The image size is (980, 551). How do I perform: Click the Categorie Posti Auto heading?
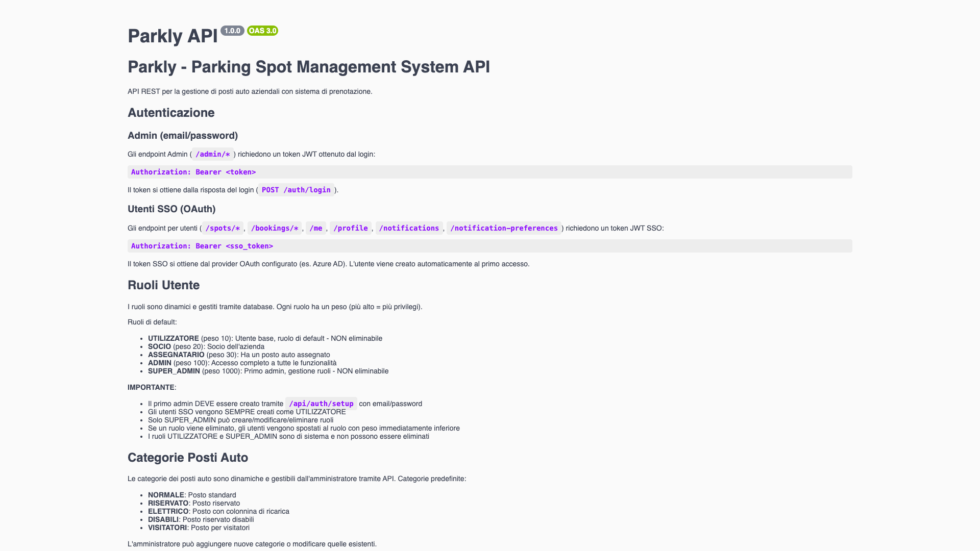188,458
